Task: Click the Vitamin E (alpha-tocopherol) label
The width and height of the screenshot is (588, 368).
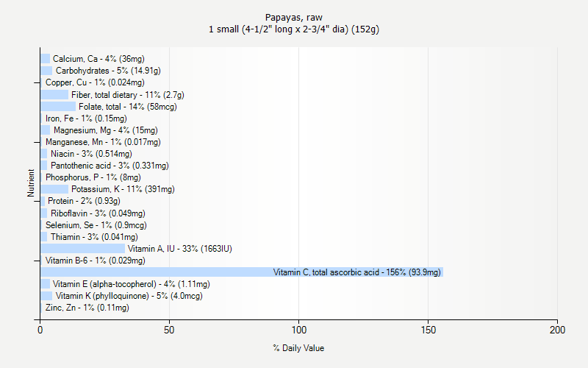Action: coord(131,284)
